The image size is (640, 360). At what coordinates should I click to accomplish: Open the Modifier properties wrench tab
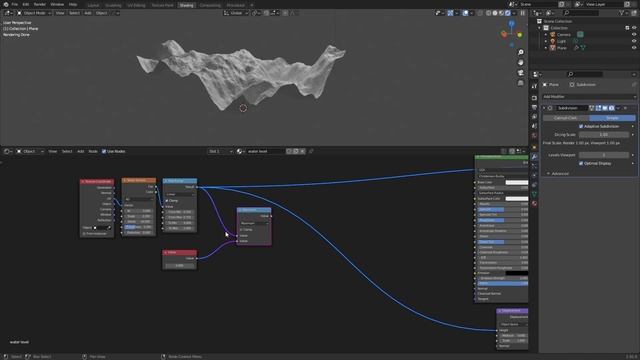[x=534, y=157]
